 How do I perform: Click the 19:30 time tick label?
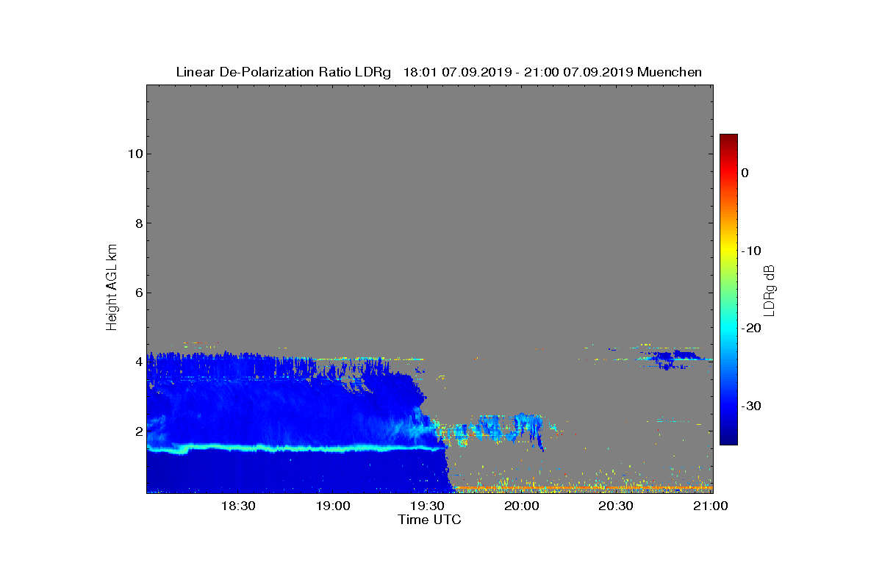click(427, 506)
